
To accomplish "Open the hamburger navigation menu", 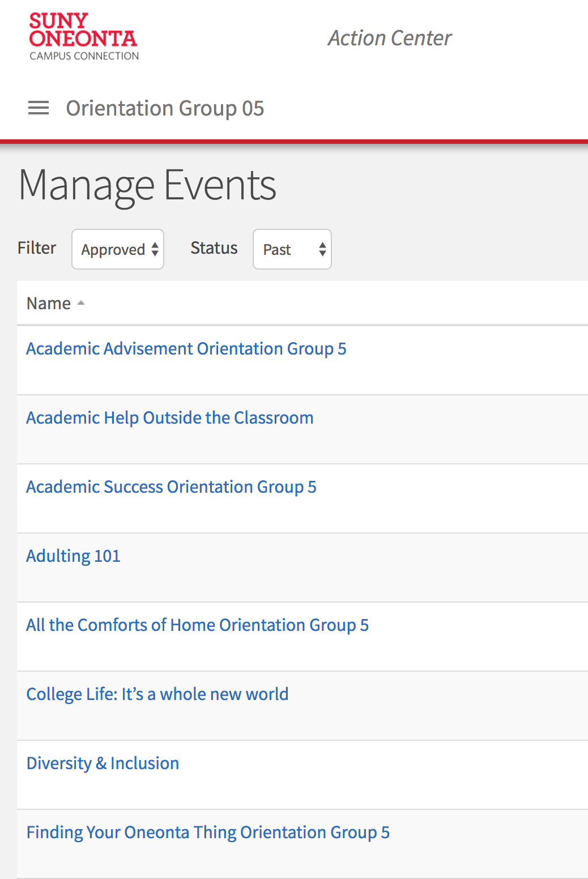I will [39, 108].
